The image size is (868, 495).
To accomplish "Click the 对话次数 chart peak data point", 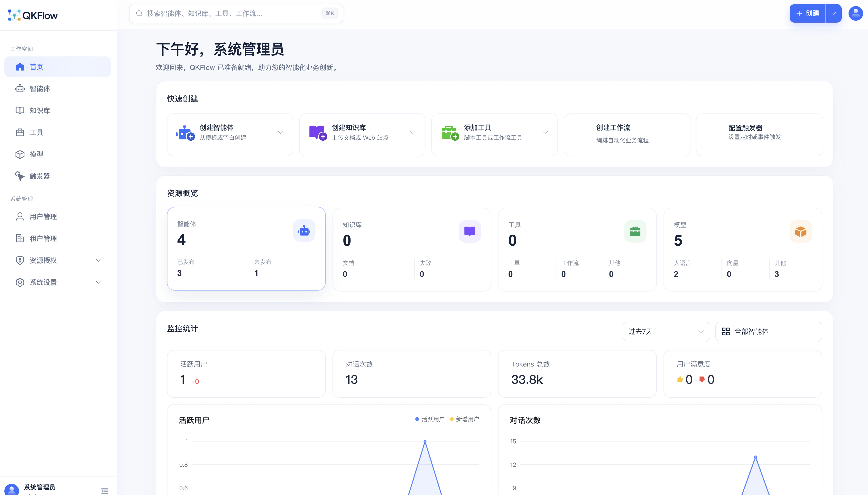I will [x=756, y=457].
